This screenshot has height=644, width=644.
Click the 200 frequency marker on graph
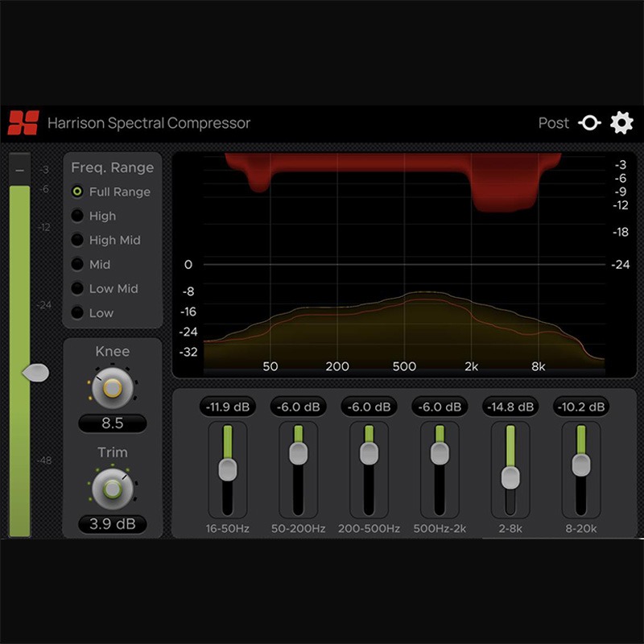coord(337,366)
